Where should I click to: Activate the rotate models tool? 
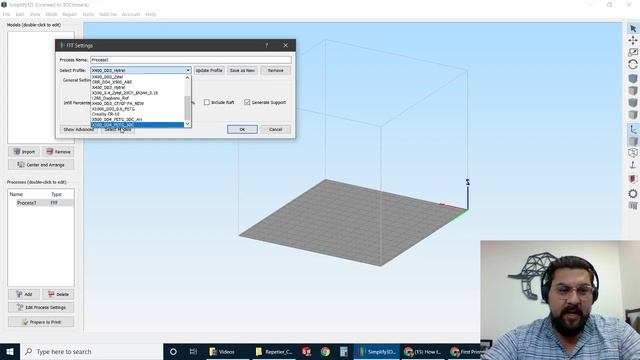633,64
